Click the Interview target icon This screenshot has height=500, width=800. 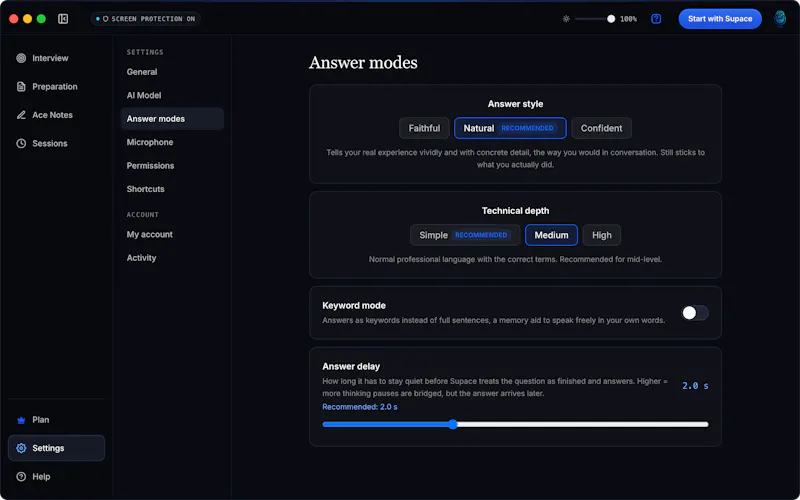click(21, 58)
